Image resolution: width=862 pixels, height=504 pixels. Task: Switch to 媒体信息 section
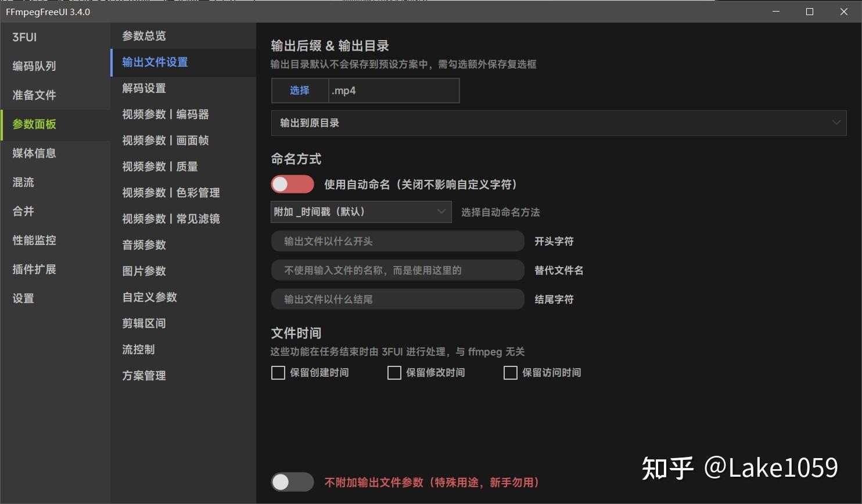(34, 153)
